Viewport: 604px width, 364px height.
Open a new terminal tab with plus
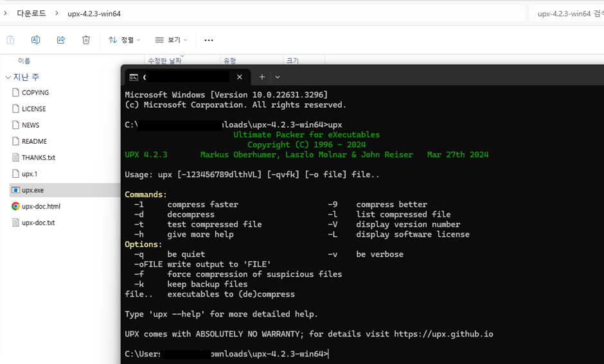click(262, 77)
